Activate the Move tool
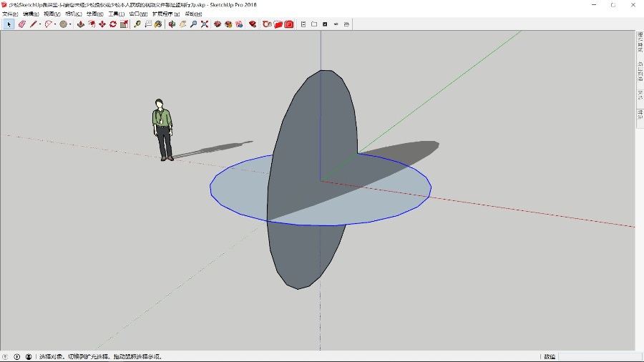Screen dimensions: 644x362 click(102, 24)
